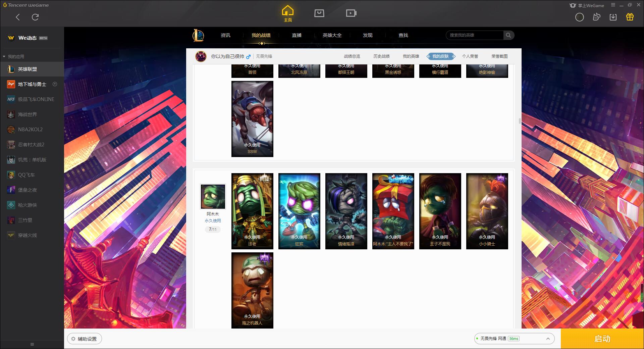Select 海战世界 in the sidebar

pos(32,114)
